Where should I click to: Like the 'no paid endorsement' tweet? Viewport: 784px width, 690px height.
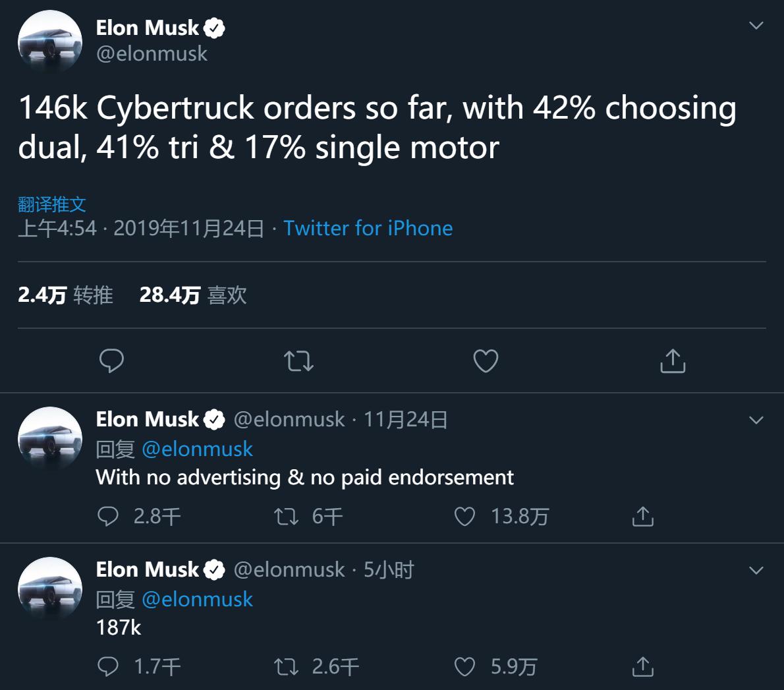point(465,516)
